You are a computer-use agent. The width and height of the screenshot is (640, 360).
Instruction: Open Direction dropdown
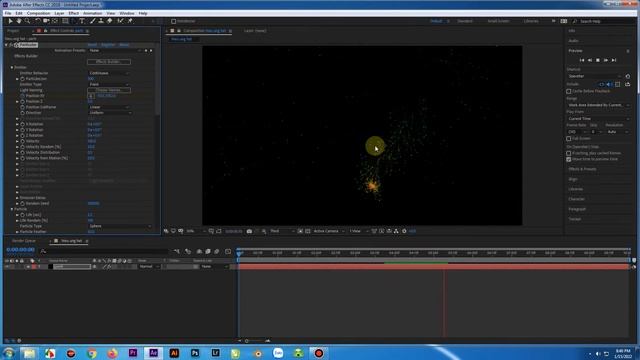click(x=109, y=113)
